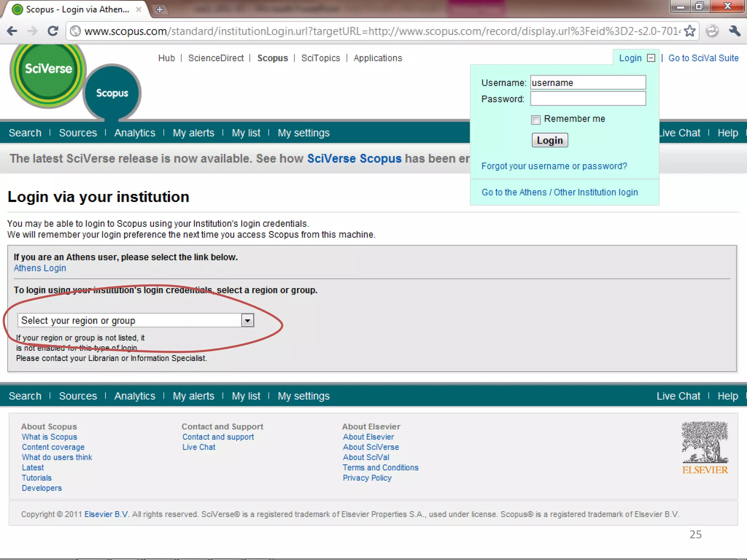
Task: Open Help in the top navigation bar
Action: [x=728, y=133]
